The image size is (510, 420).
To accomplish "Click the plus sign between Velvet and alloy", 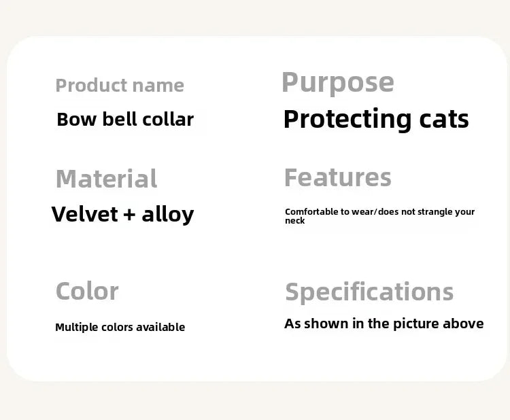I will click(x=129, y=215).
